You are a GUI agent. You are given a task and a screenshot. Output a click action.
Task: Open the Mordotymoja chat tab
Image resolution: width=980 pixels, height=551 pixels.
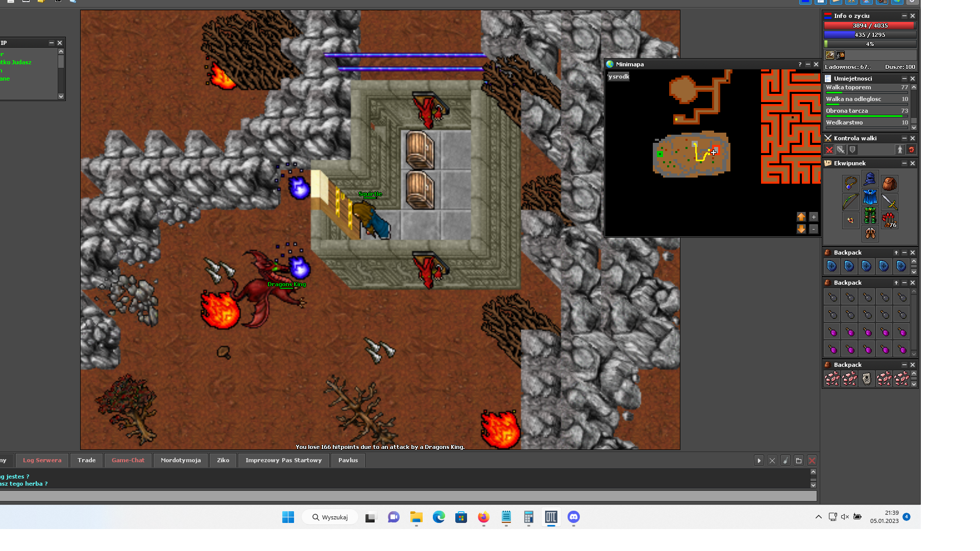tap(181, 460)
